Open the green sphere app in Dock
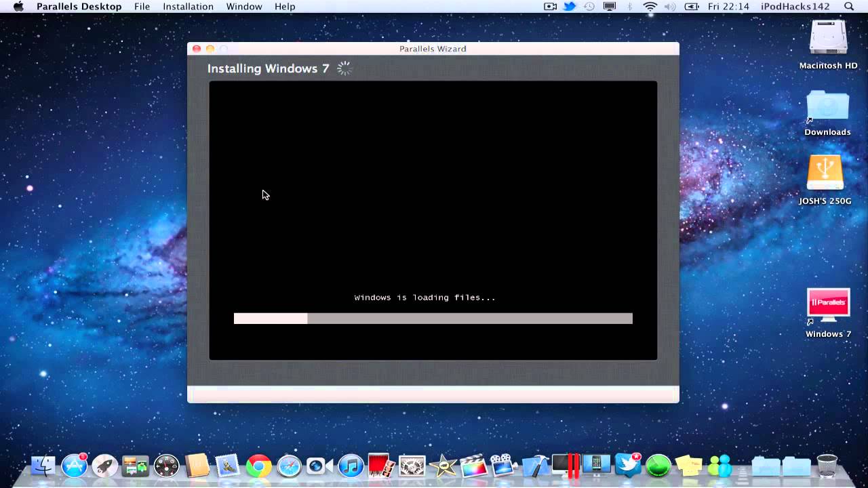 (658, 465)
